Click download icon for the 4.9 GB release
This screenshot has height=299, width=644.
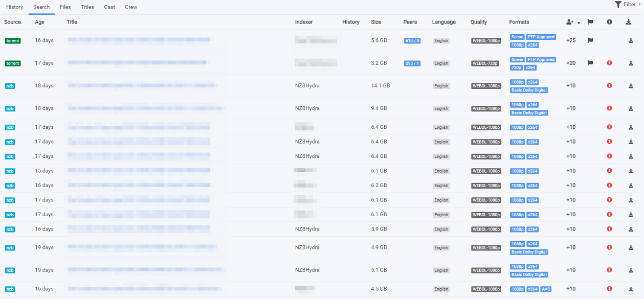click(x=631, y=248)
